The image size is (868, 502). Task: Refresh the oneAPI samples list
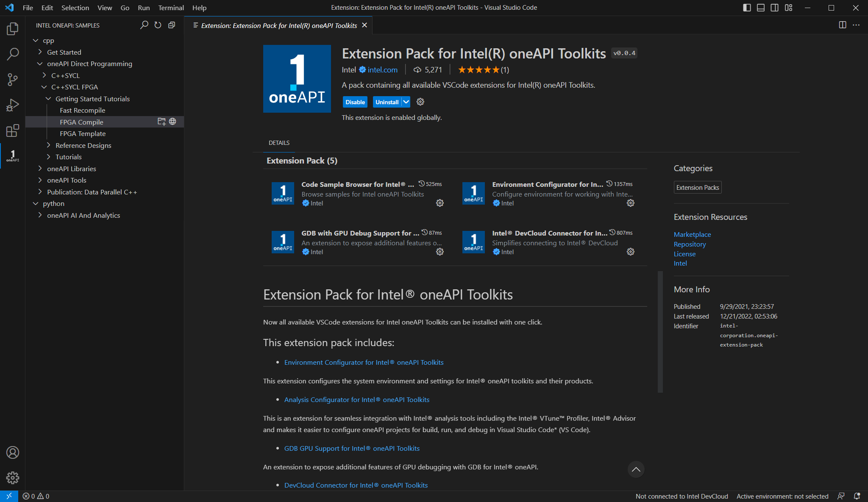click(x=158, y=25)
